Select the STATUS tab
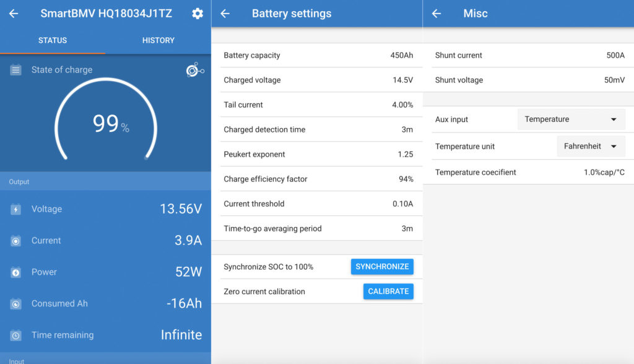This screenshot has width=634, height=364. click(x=53, y=40)
